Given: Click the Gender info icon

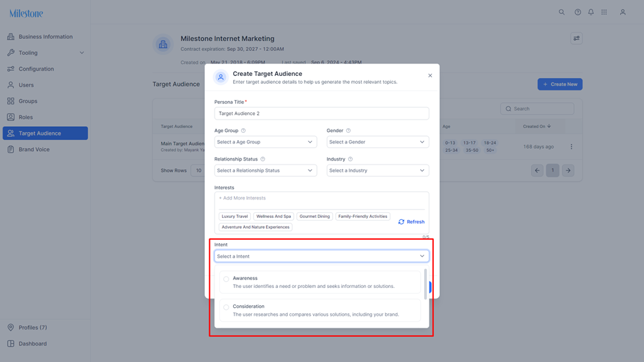Looking at the screenshot, I should click(348, 131).
